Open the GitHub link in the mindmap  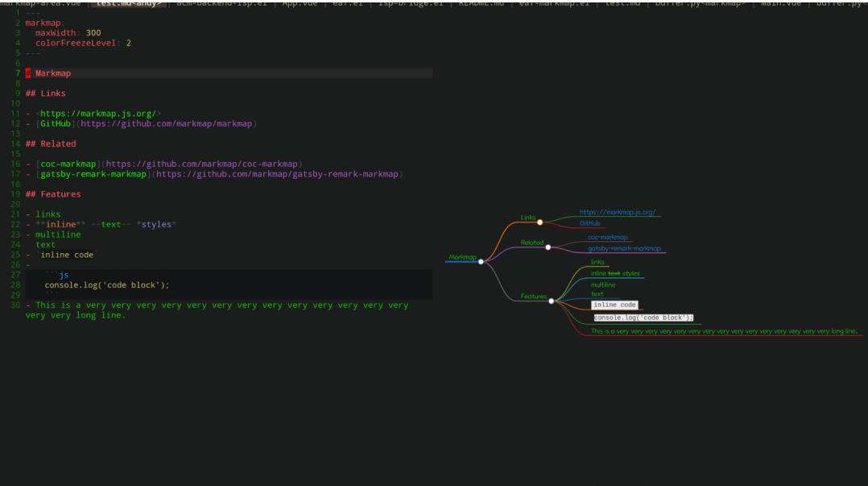pyautogui.click(x=589, y=223)
